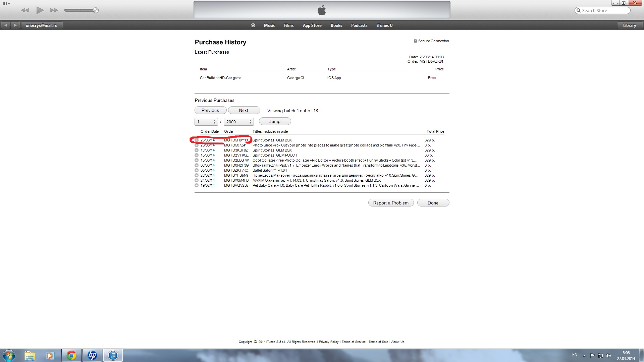Open order details arrow for 19/02/14
The width and height of the screenshot is (644, 362).
[197, 185]
